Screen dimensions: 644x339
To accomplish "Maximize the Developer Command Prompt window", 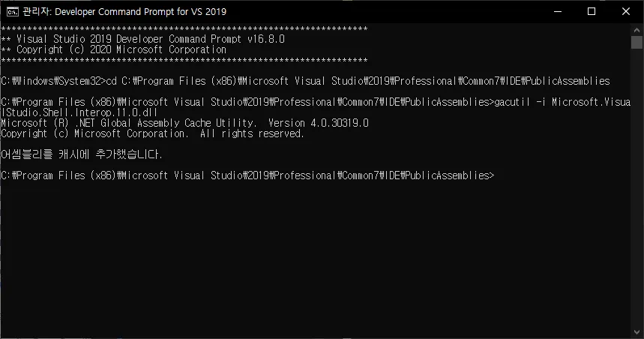I will point(592,11).
